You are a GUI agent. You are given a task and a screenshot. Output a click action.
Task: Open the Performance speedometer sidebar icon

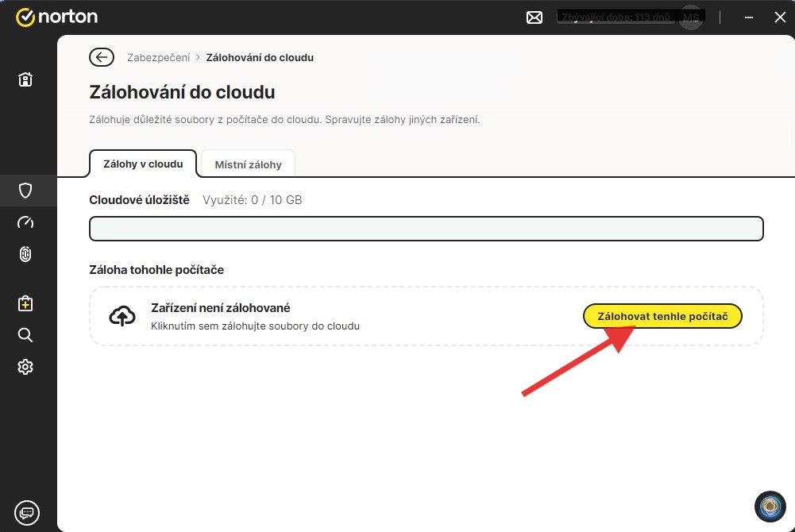pyautogui.click(x=25, y=222)
